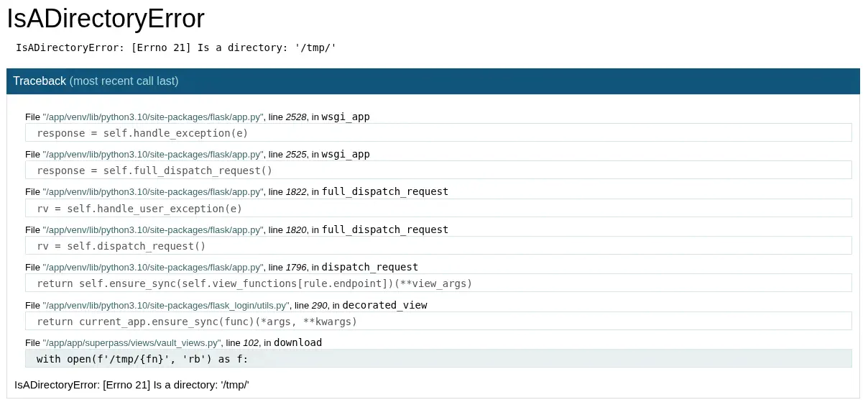Click the IsADirectoryError page heading
This screenshot has height=405, width=868.
point(106,19)
